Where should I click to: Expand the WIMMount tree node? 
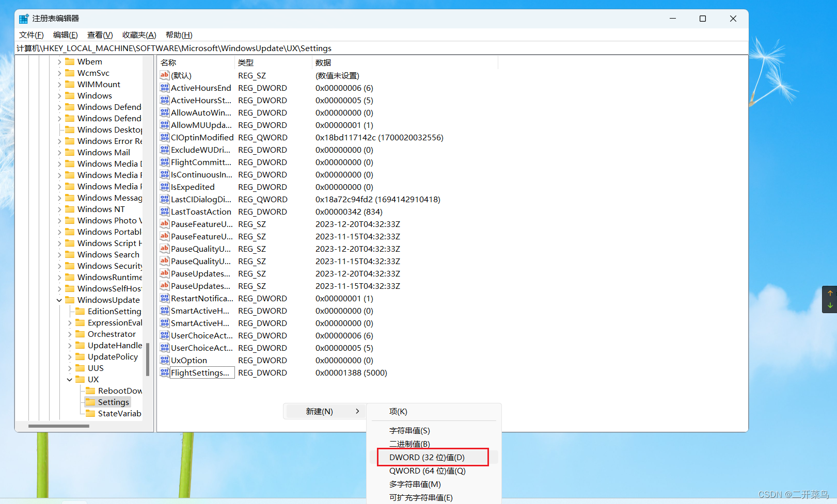click(x=59, y=84)
